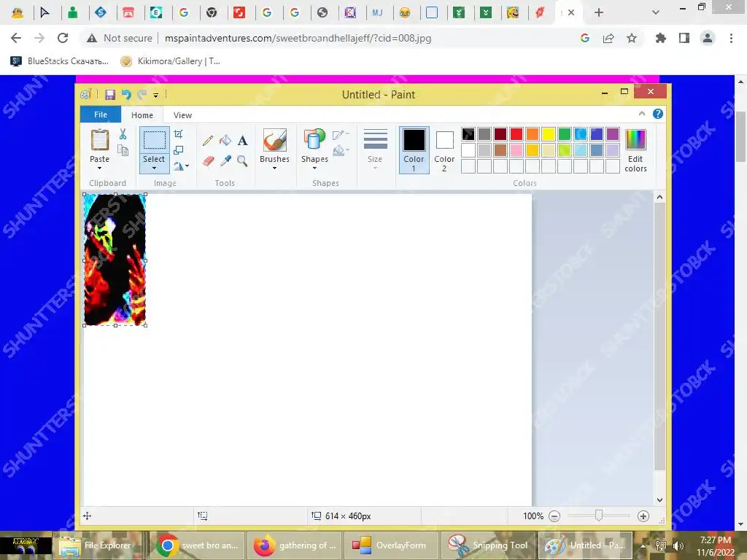747x560 pixels.
Task: Click Paint canvas vertical scrollbar down arrow
Action: tap(659, 500)
